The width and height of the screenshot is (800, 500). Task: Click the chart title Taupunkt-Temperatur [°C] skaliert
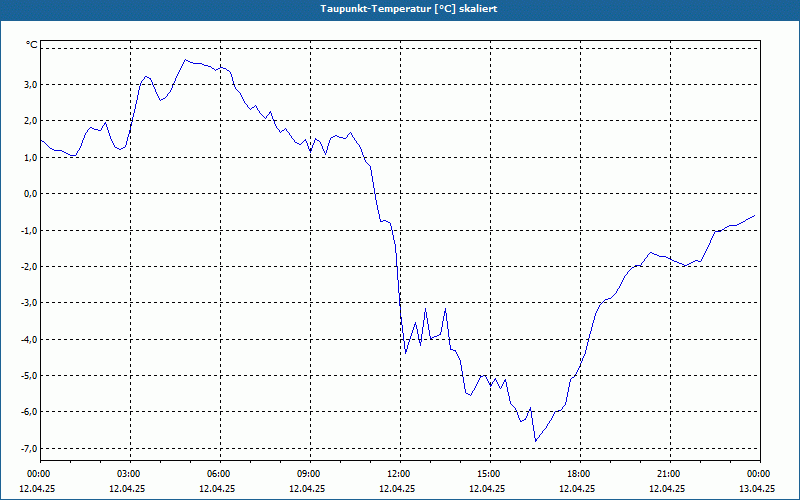pos(409,9)
